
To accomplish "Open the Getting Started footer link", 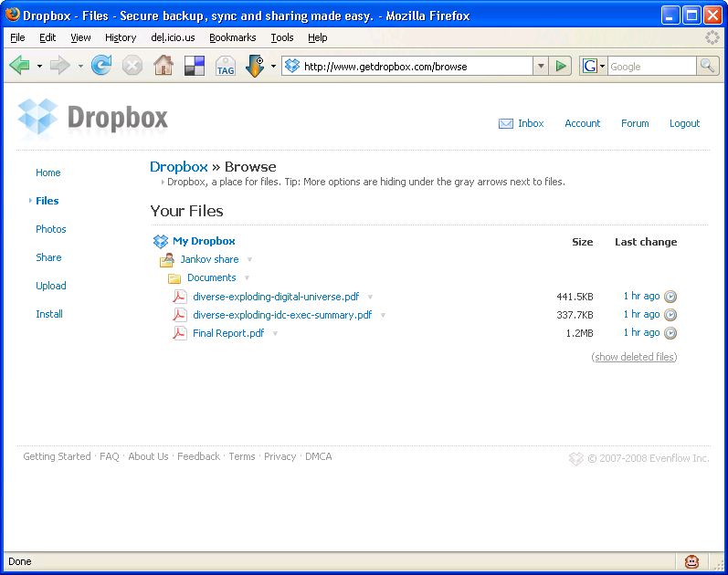I will [58, 456].
